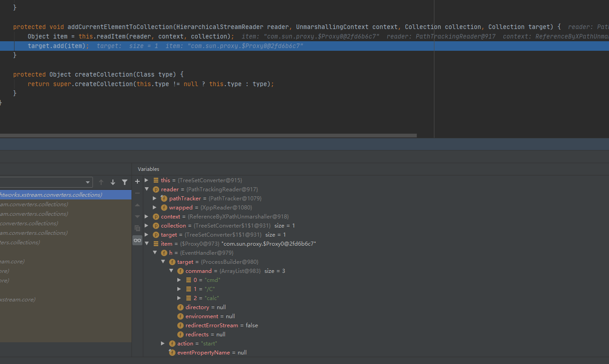The image size is (609, 364).
Task: Click the 'redirects' field icon
Action: (180, 334)
